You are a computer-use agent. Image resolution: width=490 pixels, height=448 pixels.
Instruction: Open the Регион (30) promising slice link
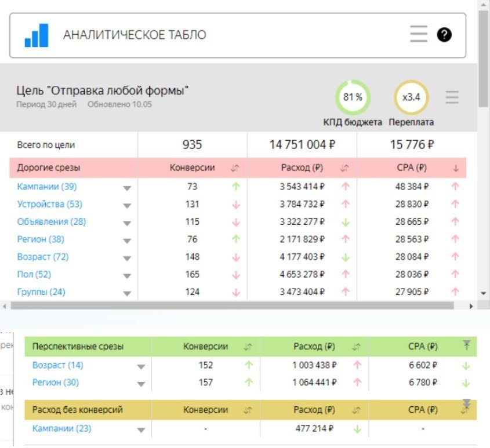[56, 382]
